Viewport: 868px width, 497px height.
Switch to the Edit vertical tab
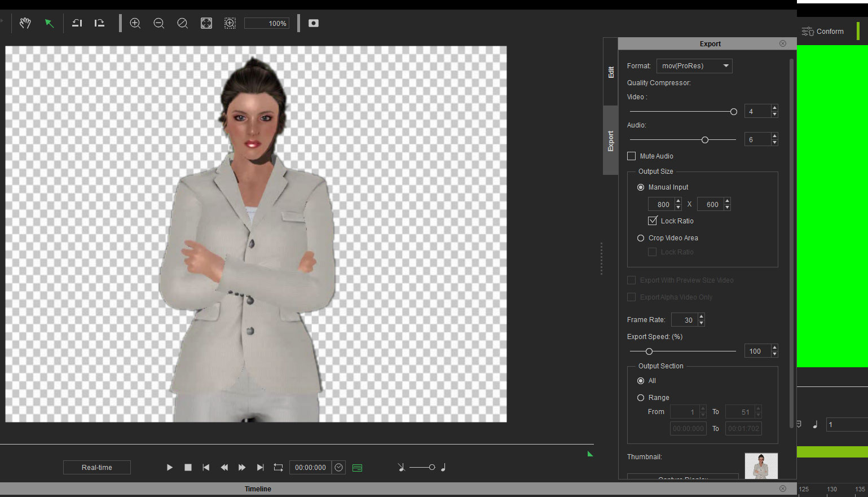click(x=611, y=72)
